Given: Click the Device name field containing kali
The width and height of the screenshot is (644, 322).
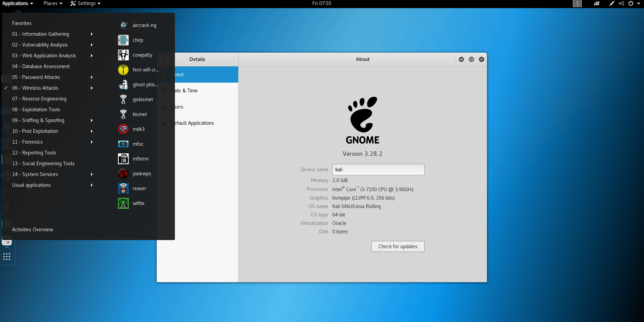Looking at the screenshot, I should [378, 170].
